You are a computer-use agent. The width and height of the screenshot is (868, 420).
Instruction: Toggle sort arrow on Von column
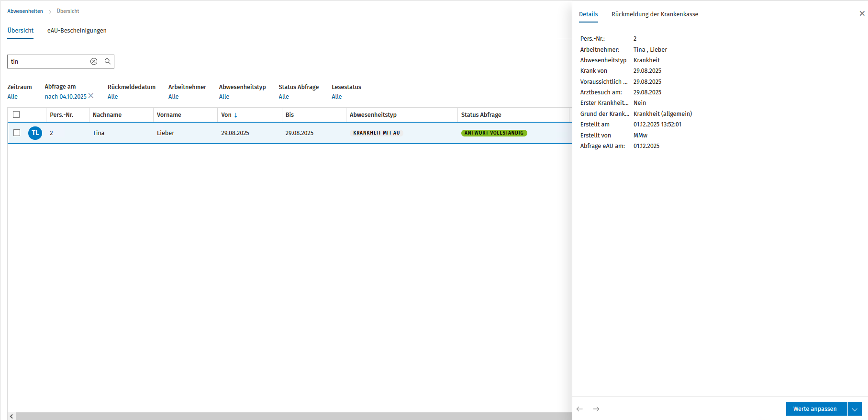[x=236, y=115]
